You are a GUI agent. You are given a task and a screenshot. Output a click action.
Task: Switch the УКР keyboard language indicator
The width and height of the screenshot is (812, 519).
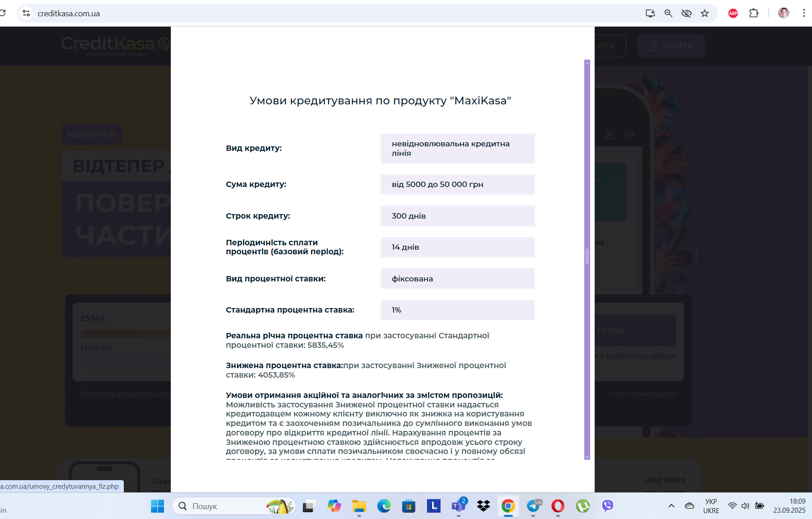coord(711,506)
